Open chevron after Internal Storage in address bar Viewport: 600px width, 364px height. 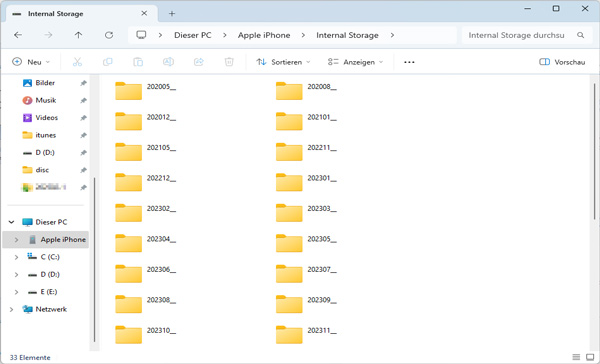392,35
